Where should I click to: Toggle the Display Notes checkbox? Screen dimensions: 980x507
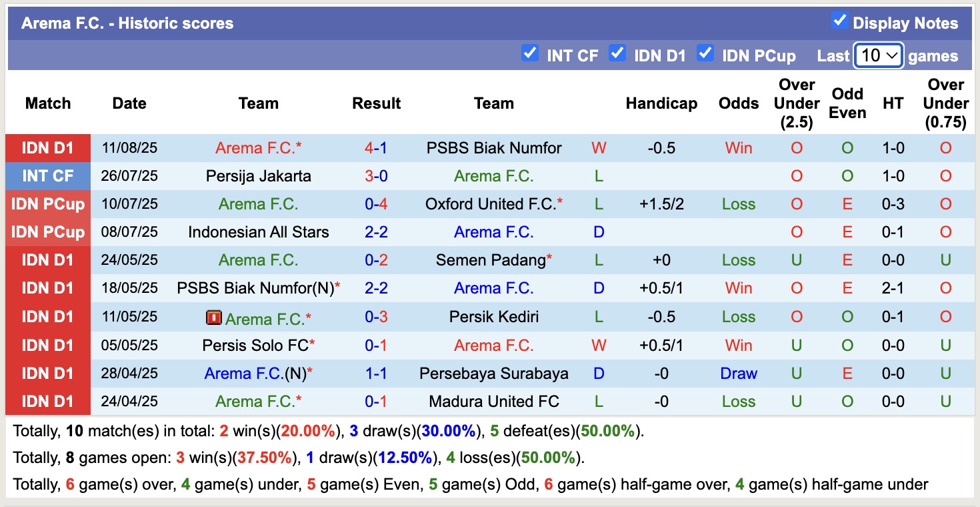tap(839, 21)
